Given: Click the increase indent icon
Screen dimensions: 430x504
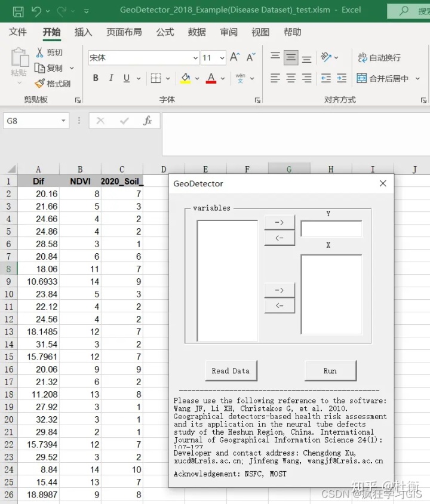Looking at the screenshot, I should coord(342,78).
